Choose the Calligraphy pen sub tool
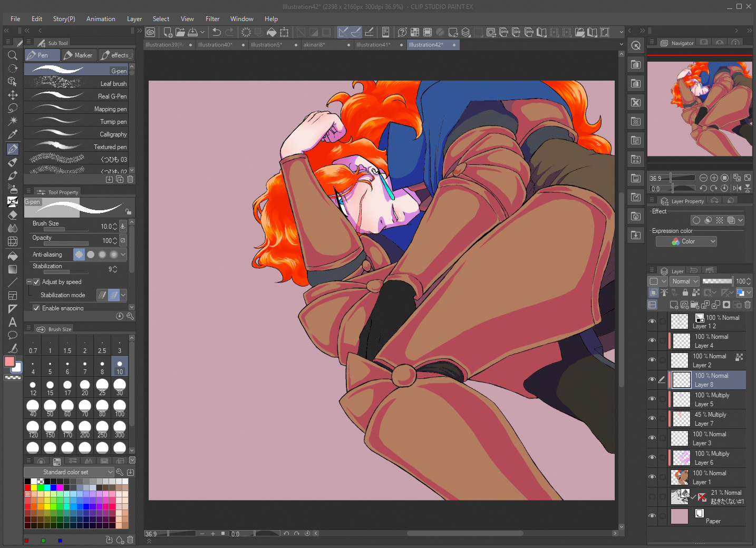Image resolution: width=756 pixels, height=548 pixels. tap(79, 134)
